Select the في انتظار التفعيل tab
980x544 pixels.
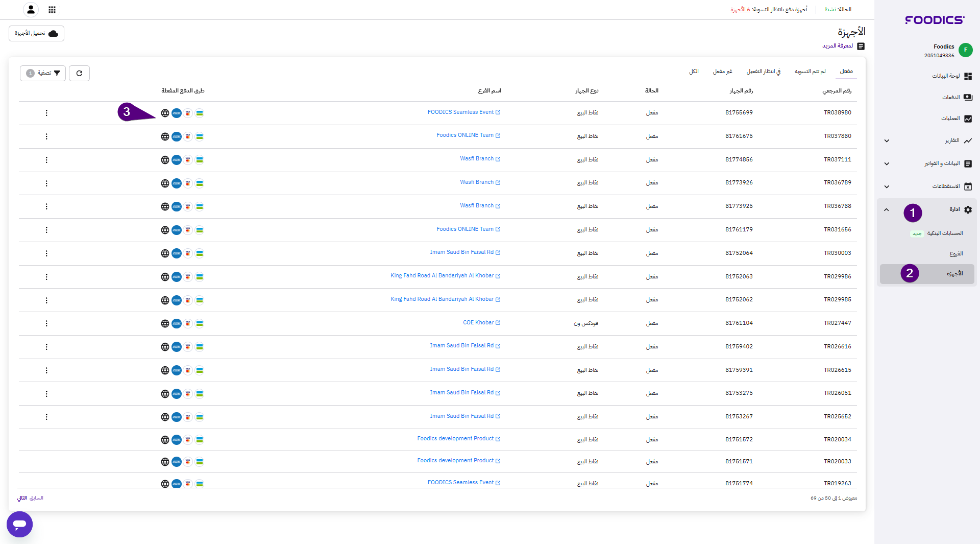pyautogui.click(x=764, y=72)
